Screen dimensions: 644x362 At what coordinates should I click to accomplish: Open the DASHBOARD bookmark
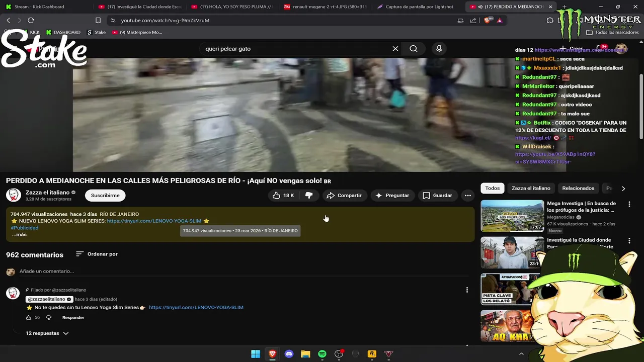click(x=63, y=32)
